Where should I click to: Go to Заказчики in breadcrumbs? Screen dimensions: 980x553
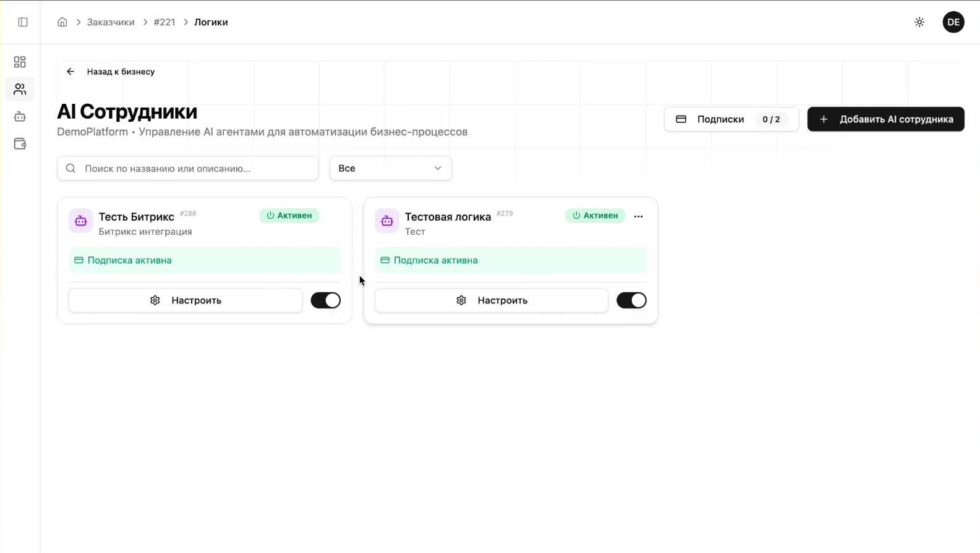[111, 22]
